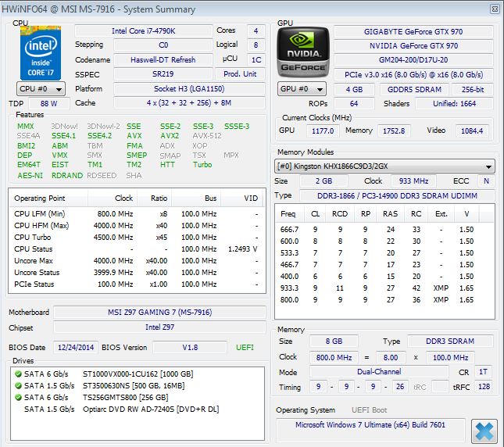
Task: Click the memory size 8 GB field
Action: click(x=334, y=341)
